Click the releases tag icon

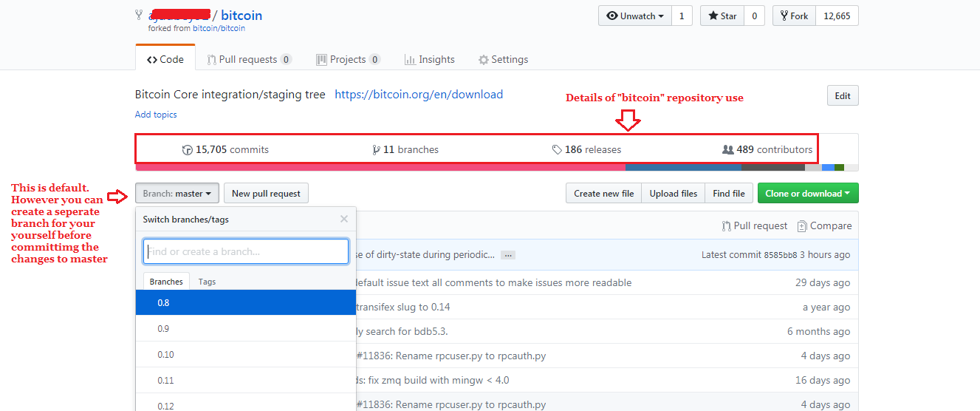(x=557, y=150)
